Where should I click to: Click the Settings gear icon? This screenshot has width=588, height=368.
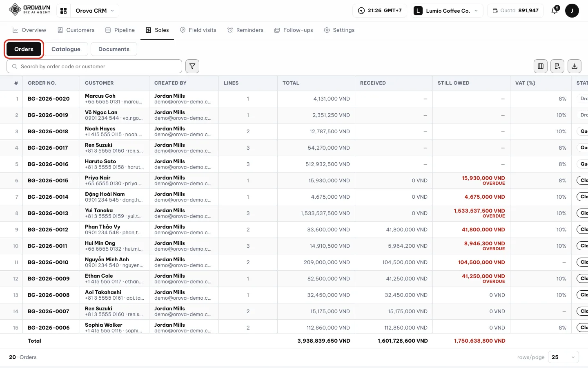[327, 30]
